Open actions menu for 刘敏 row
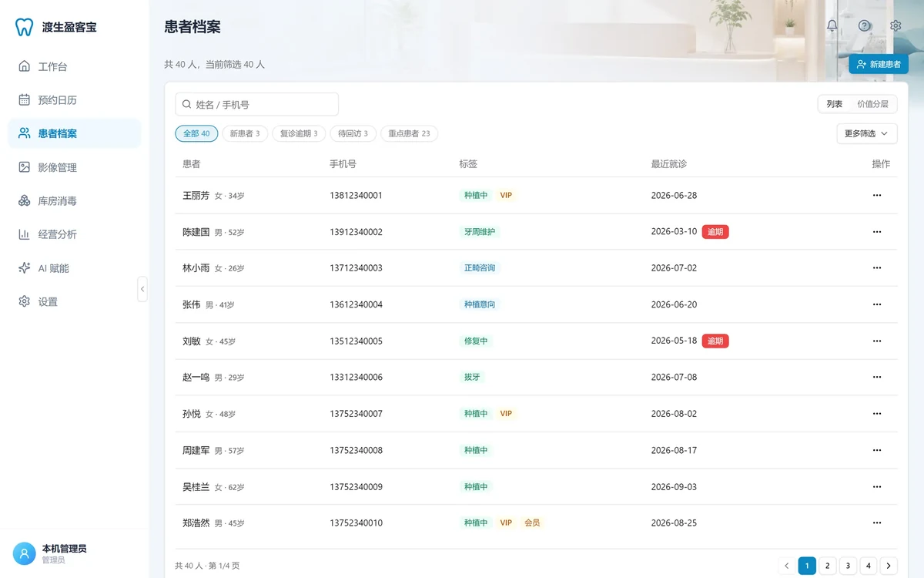The width and height of the screenshot is (924, 578). tap(876, 341)
